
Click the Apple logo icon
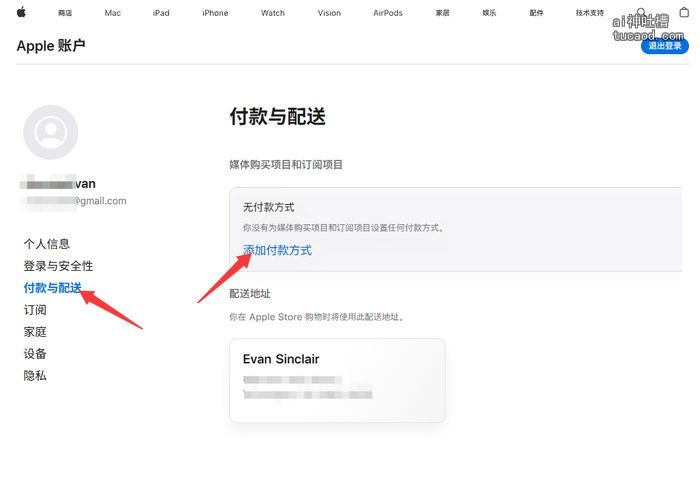21,12
